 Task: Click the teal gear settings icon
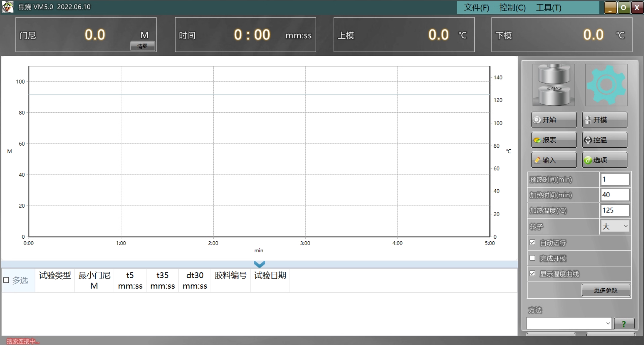pos(606,85)
